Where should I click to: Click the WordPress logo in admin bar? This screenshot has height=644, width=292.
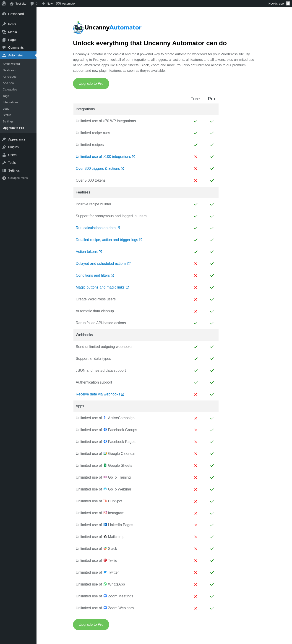click(x=4, y=3)
